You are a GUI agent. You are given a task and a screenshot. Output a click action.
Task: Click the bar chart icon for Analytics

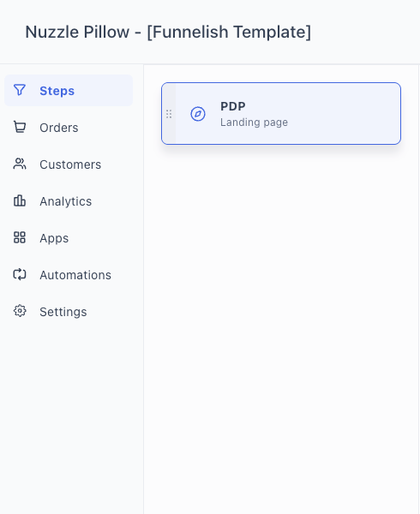(x=20, y=200)
